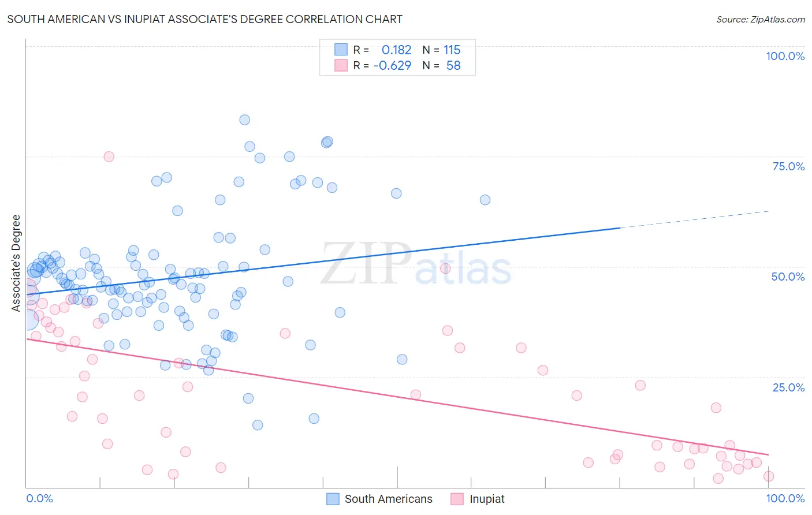
Task: Click the 50.0% y-axis tick label
Action: [x=788, y=277]
